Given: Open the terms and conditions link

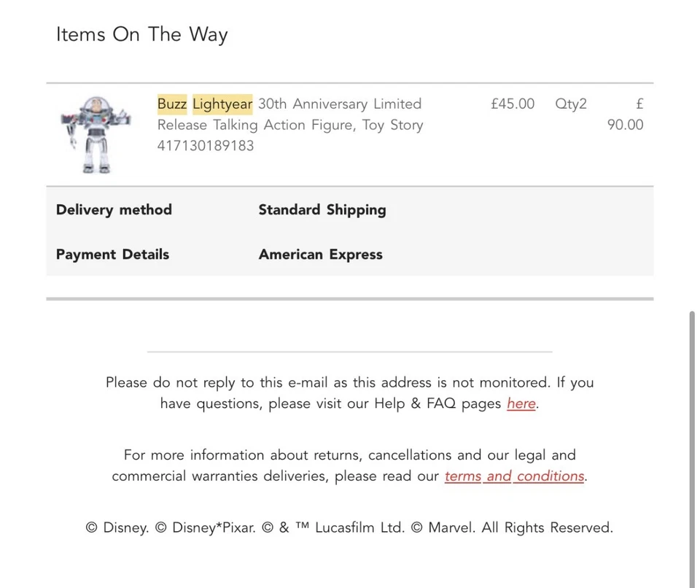Looking at the screenshot, I should click(514, 476).
